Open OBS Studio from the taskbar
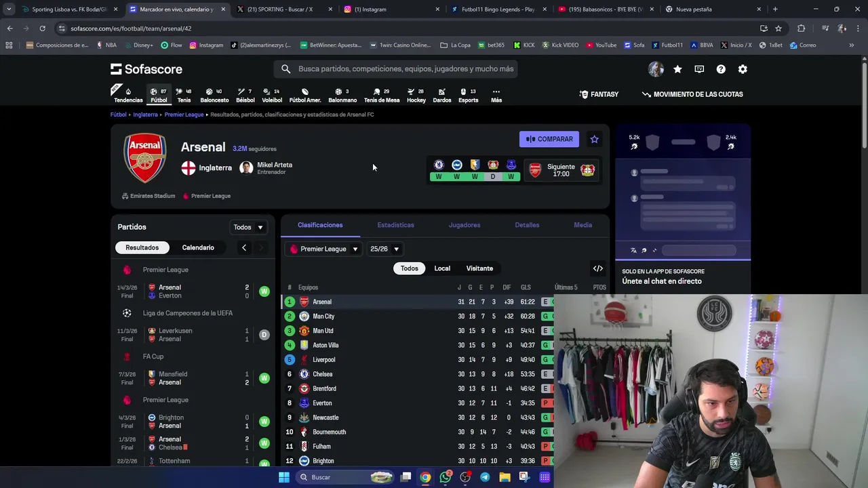 point(465,477)
